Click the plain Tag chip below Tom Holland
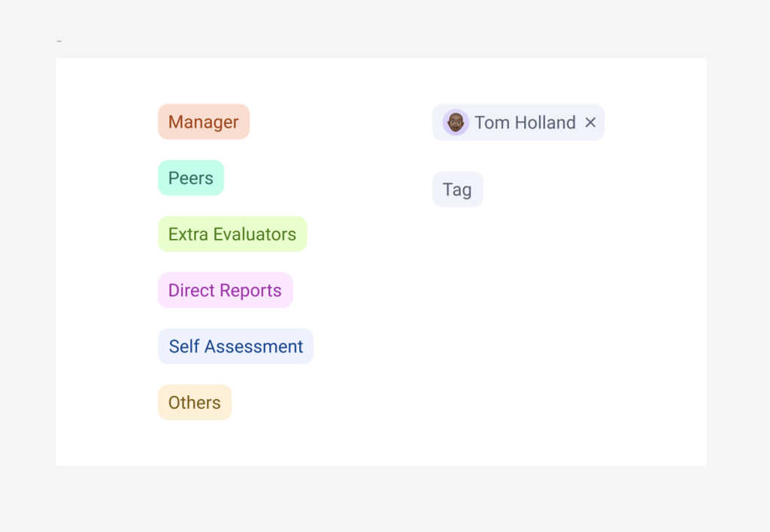The image size is (770, 532). [x=457, y=189]
